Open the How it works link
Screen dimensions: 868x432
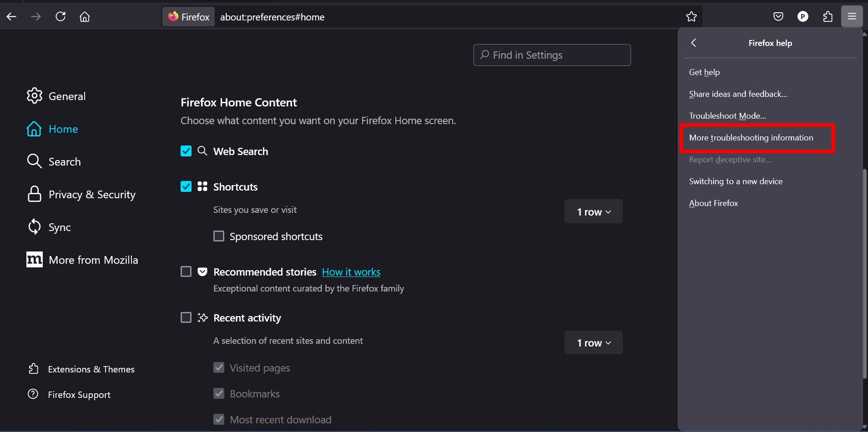[351, 272]
